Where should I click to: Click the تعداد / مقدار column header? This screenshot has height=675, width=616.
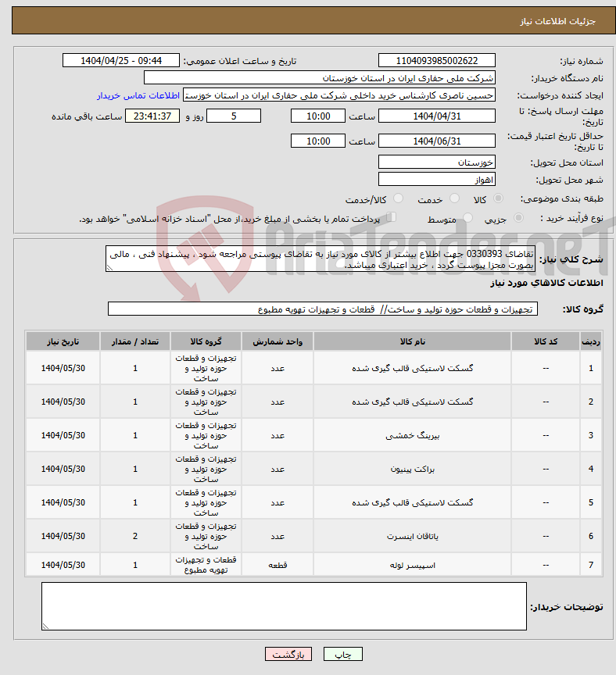coord(135,342)
